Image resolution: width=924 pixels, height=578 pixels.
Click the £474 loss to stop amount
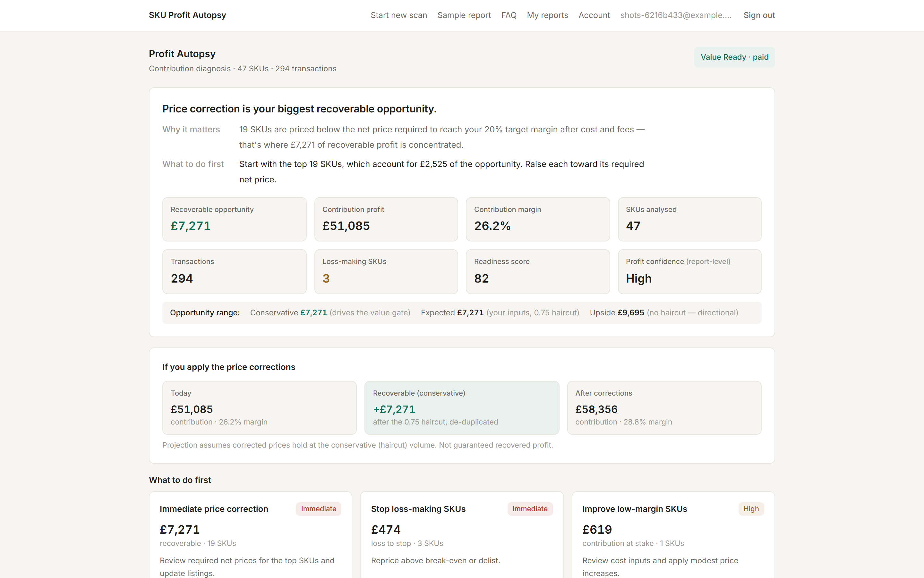tap(386, 530)
